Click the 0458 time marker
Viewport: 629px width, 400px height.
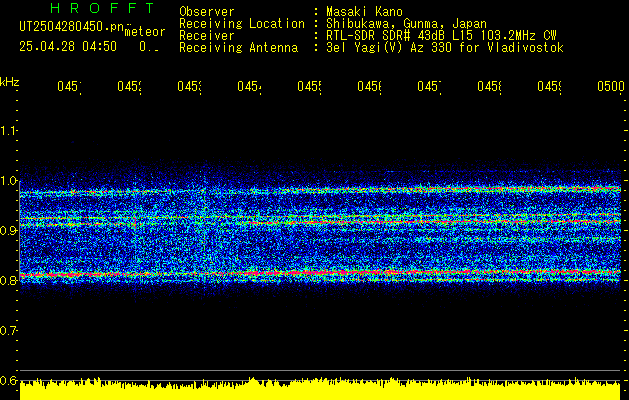point(489,86)
